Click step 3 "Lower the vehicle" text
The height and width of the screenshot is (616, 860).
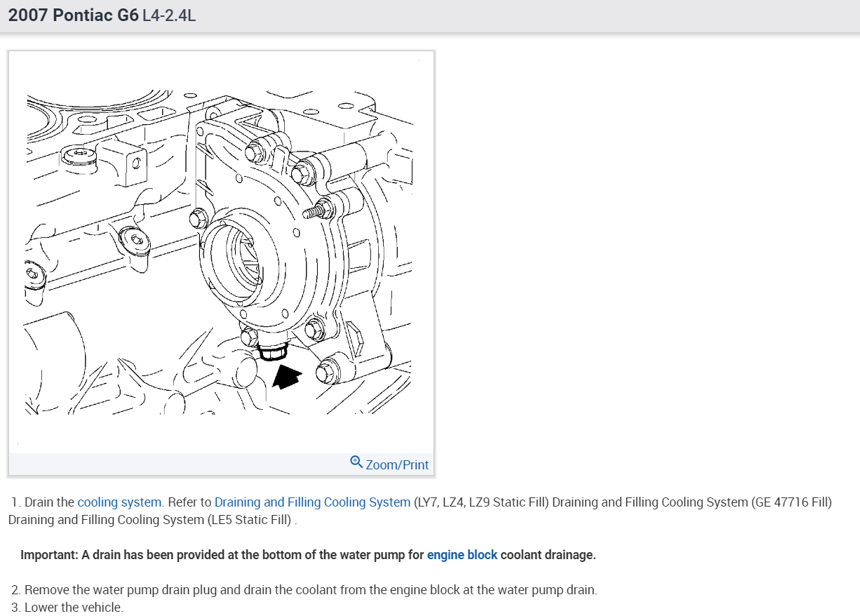74,608
